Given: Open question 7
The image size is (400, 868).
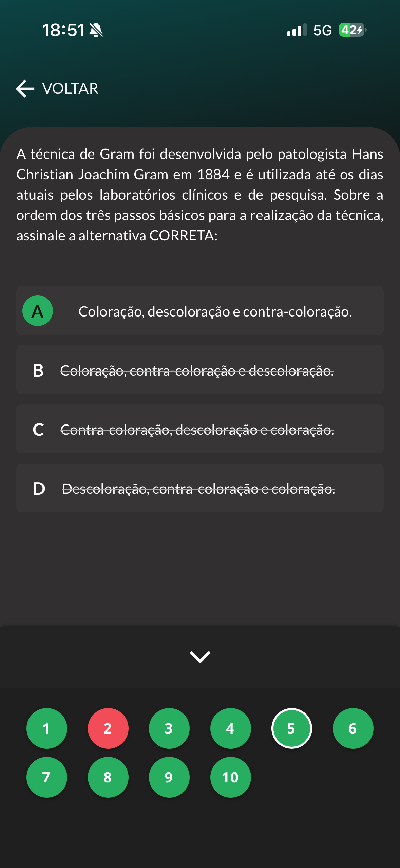Looking at the screenshot, I should click(x=47, y=777).
